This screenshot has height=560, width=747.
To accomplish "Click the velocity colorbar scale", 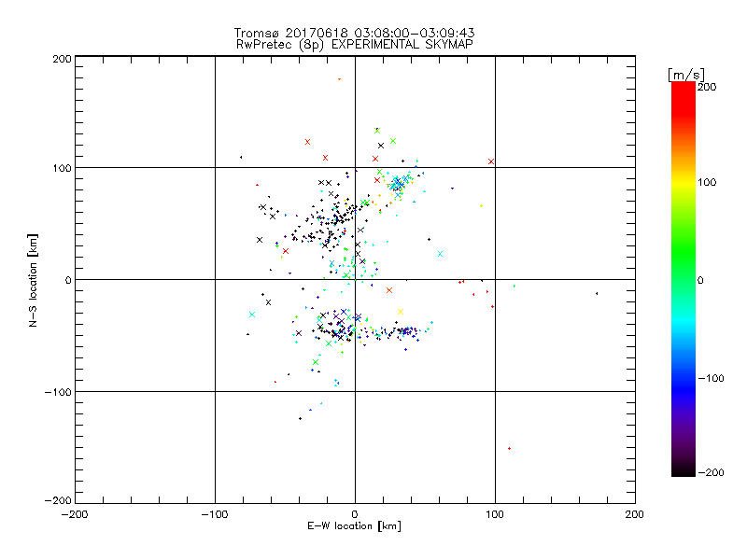I will [x=684, y=278].
